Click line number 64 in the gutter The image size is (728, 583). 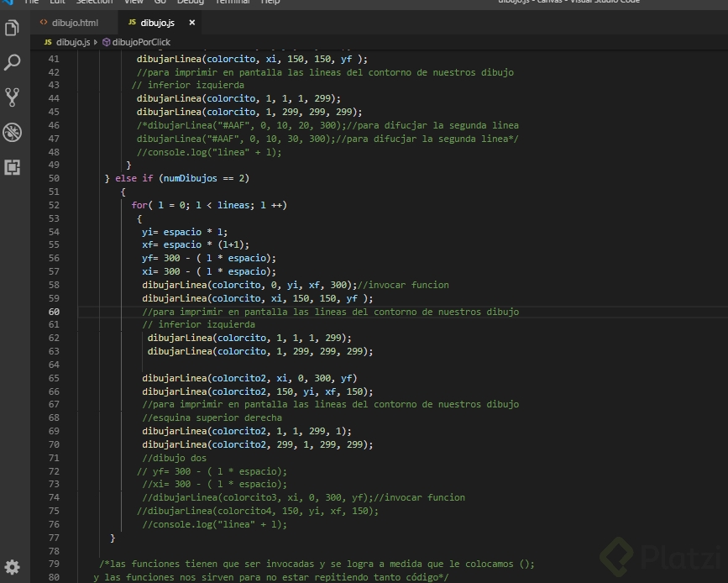54,365
